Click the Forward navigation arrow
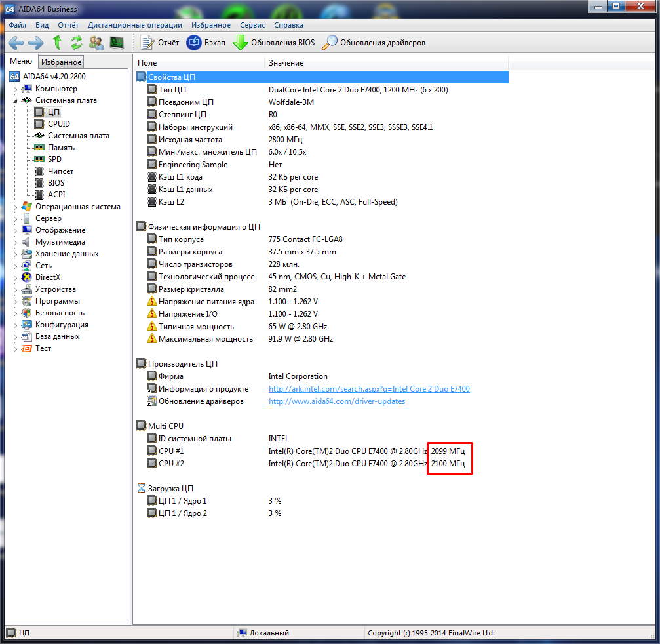Screen dimensions: 660x644 pos(36,43)
